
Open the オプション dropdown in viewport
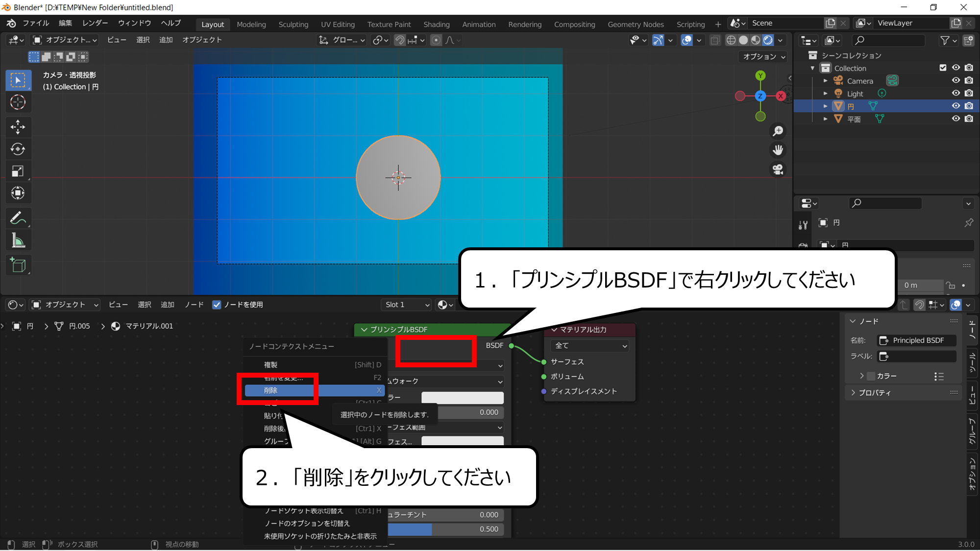[763, 57]
